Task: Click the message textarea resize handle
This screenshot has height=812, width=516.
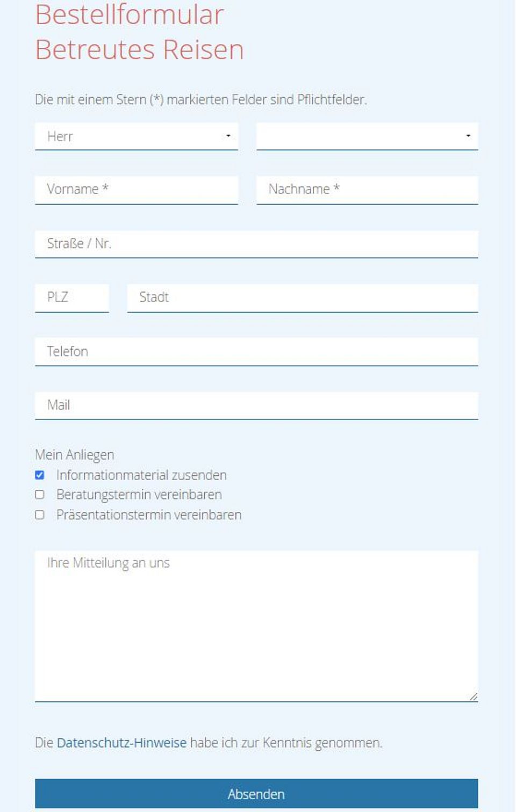Action: pyautogui.click(x=473, y=697)
